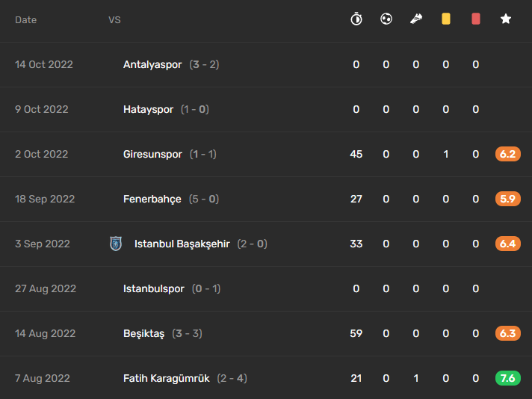The image size is (532, 399).
Task: Click the green 7.6 rating badge
Action: pyautogui.click(x=507, y=378)
